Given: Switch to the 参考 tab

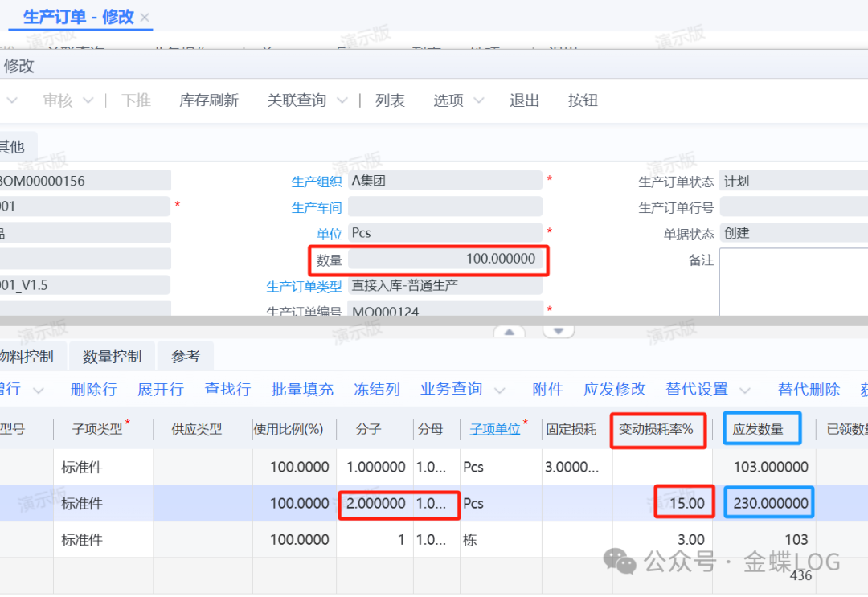Looking at the screenshot, I should (186, 356).
